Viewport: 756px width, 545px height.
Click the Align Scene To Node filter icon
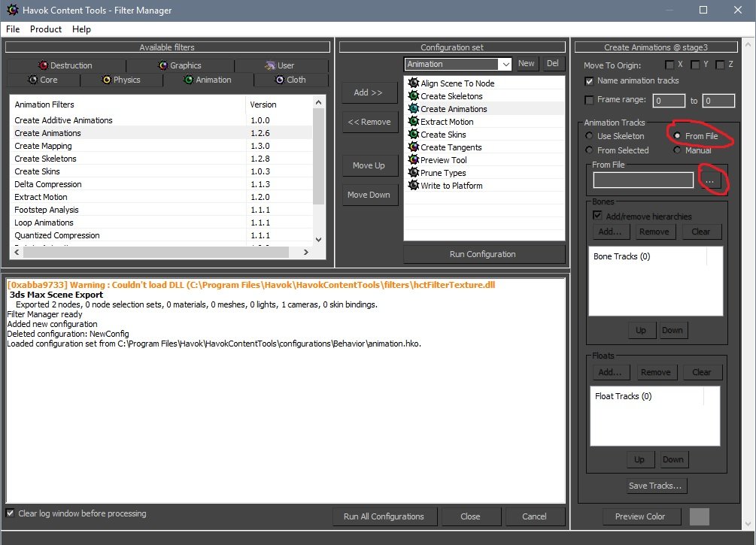[413, 83]
